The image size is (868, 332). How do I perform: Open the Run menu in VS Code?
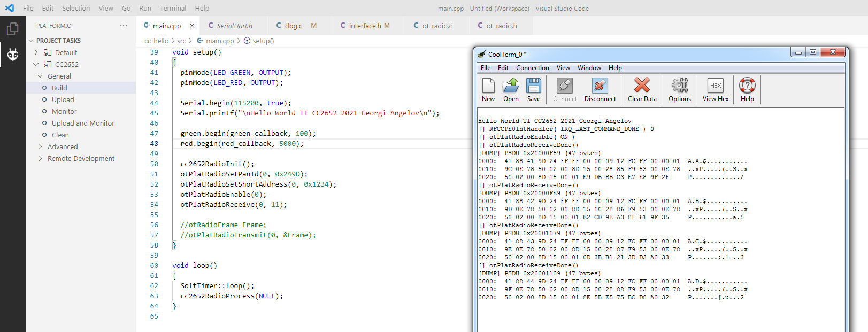click(x=145, y=8)
